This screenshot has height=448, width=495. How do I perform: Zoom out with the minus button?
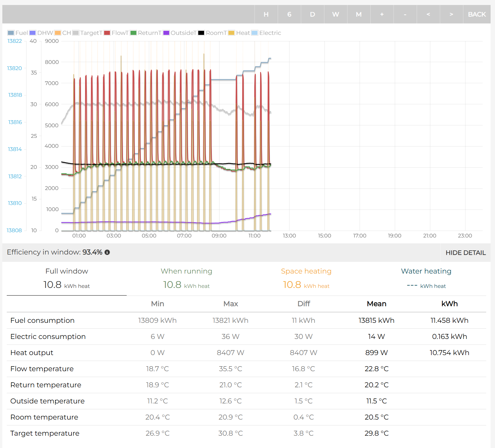[x=405, y=14]
